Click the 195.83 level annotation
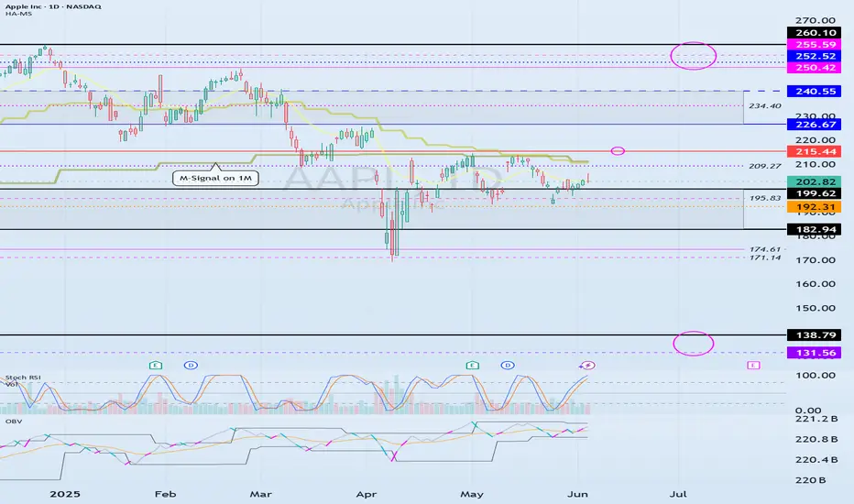 (x=765, y=198)
